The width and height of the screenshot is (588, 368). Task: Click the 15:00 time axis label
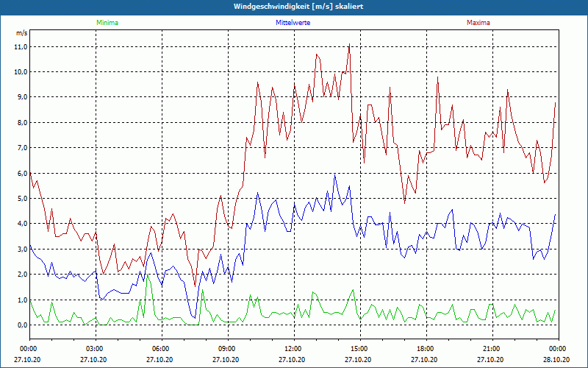pos(360,349)
